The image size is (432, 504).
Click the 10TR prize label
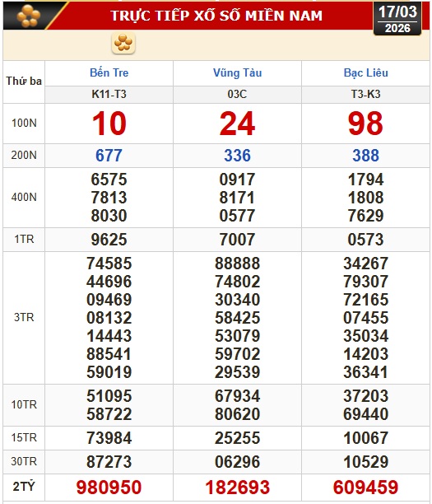[24, 404]
